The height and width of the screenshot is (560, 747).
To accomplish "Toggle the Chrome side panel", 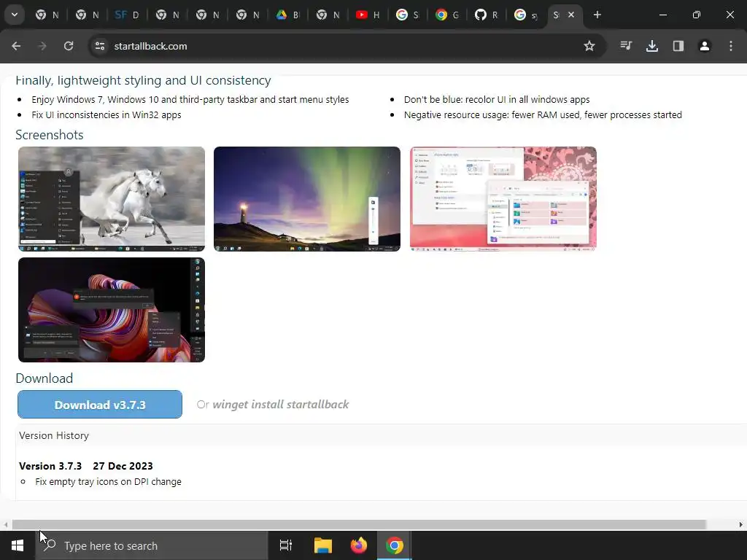I will (678, 46).
